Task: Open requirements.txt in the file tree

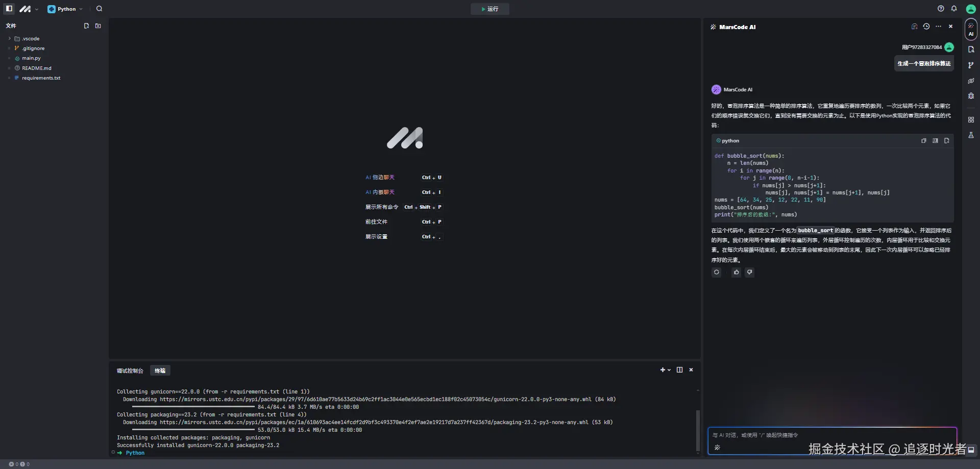Action: (54, 78)
